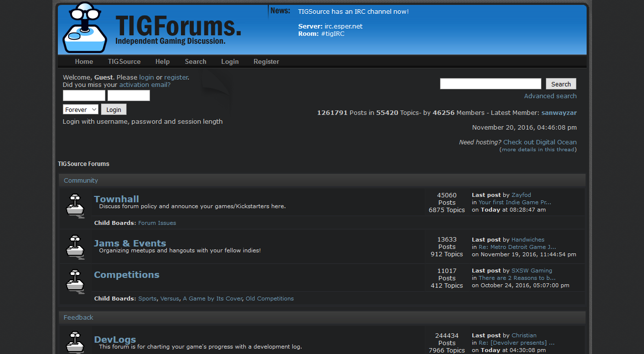Viewport: 644px width, 354px height.
Task: Click the Jams & Events board icon
Action: point(76,246)
